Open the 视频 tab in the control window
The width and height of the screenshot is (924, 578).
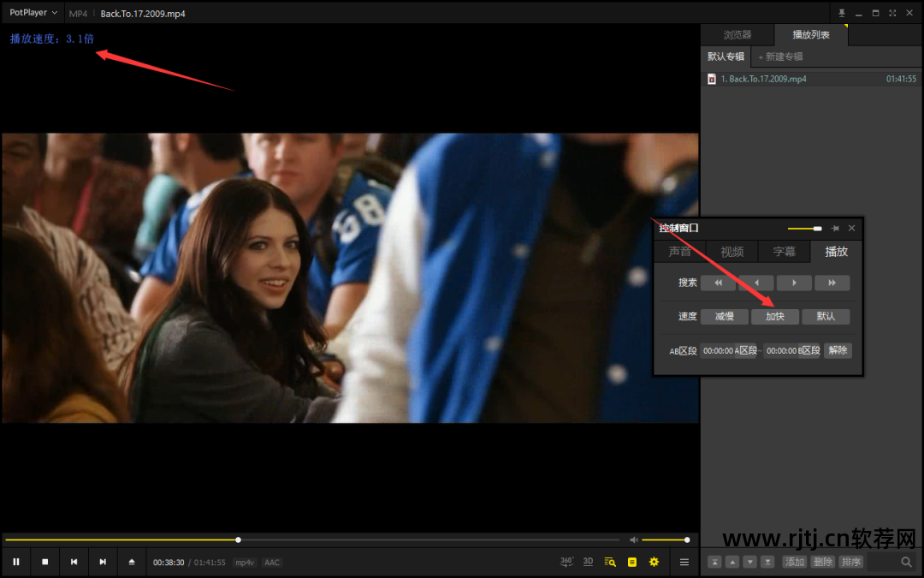point(731,252)
